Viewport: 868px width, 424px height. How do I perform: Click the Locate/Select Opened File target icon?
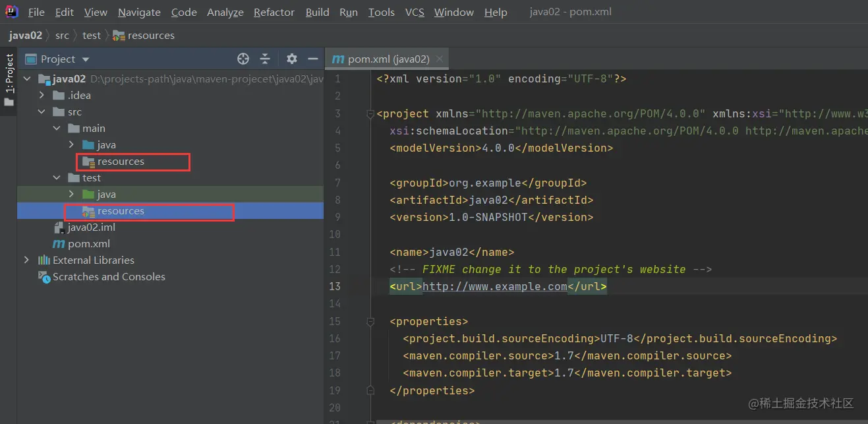pos(243,59)
